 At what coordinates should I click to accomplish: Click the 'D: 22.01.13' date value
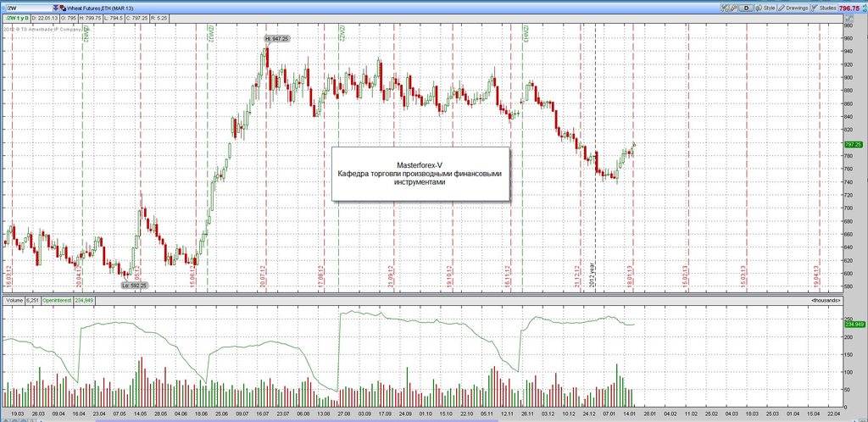click(45, 19)
